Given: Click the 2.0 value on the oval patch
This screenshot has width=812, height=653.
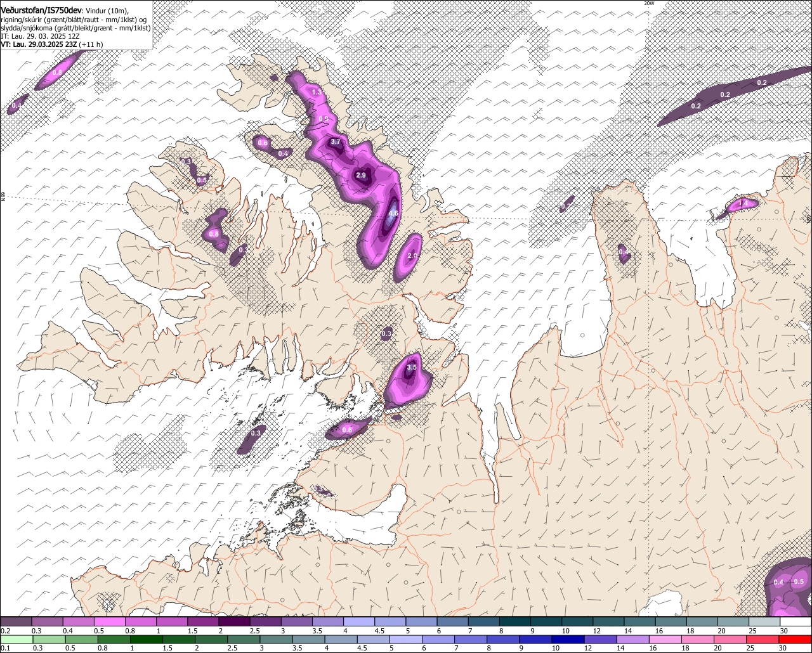Looking at the screenshot, I should 412,256.
